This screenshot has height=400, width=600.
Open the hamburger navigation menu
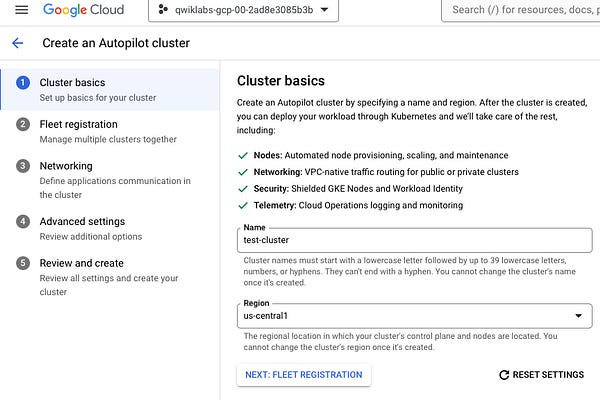tap(21, 10)
